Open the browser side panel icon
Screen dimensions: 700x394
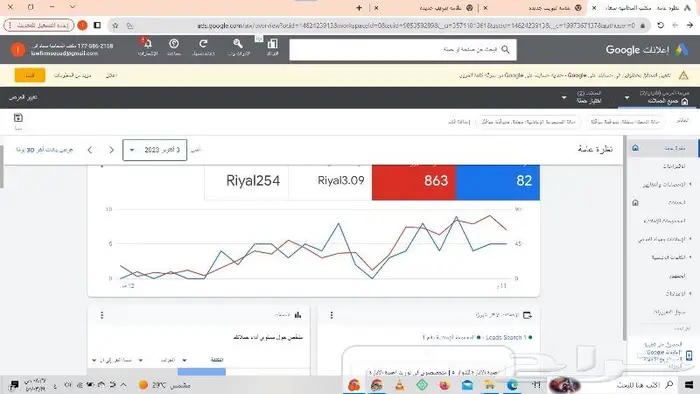tap(97, 25)
